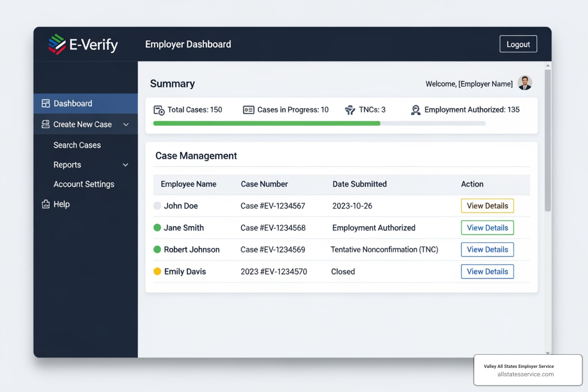Select the Dashboard grid icon in sidebar
This screenshot has height=392, width=588.
[x=46, y=103]
